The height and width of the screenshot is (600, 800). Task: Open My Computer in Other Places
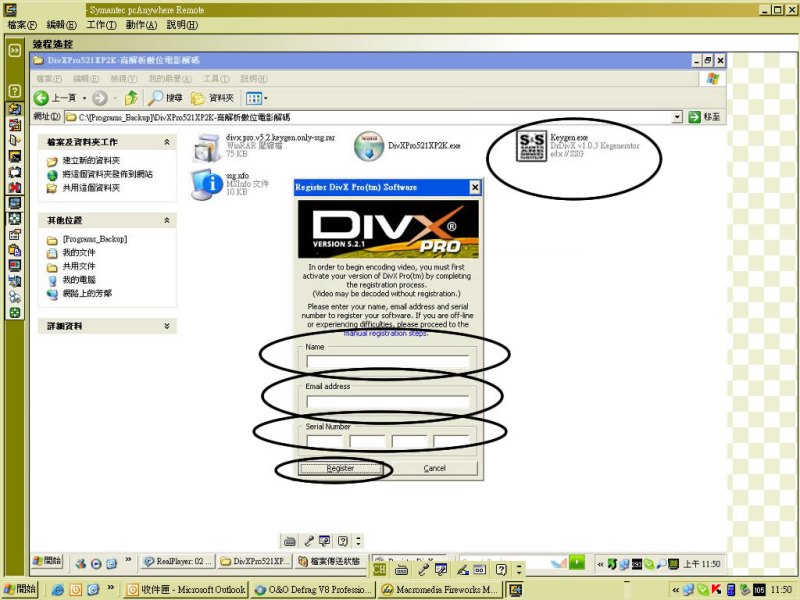(79, 280)
